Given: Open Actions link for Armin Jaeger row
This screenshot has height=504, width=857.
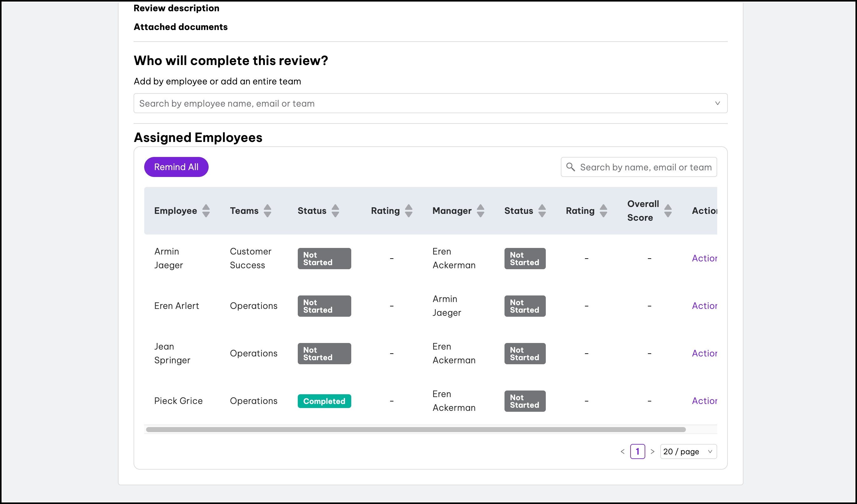Looking at the screenshot, I should (704, 258).
